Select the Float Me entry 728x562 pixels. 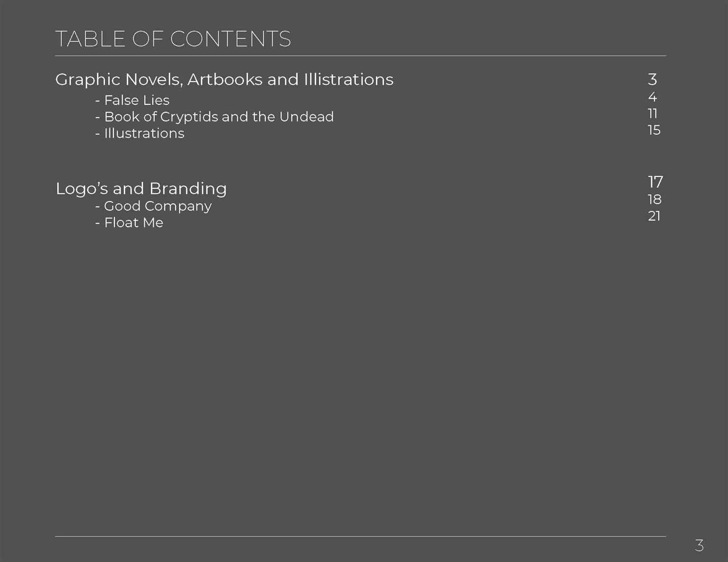pos(129,222)
